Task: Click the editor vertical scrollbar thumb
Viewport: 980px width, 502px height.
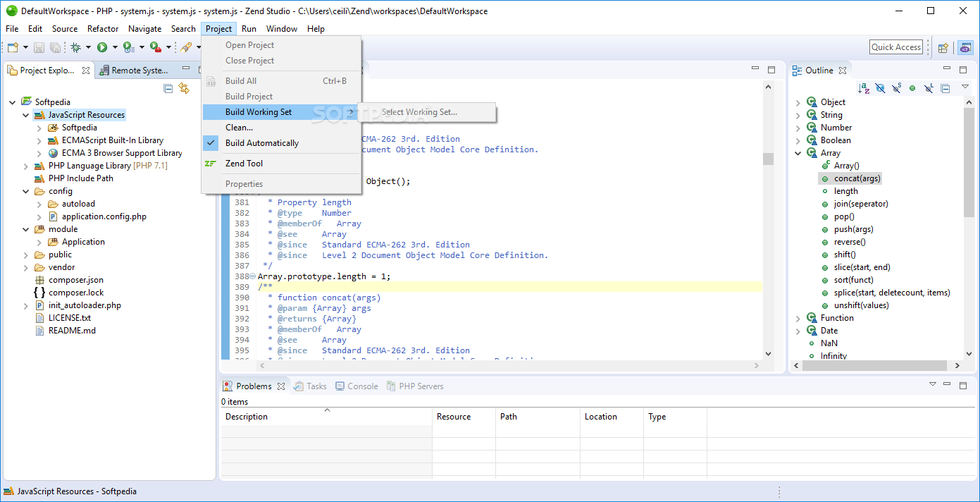Action: coord(768,159)
